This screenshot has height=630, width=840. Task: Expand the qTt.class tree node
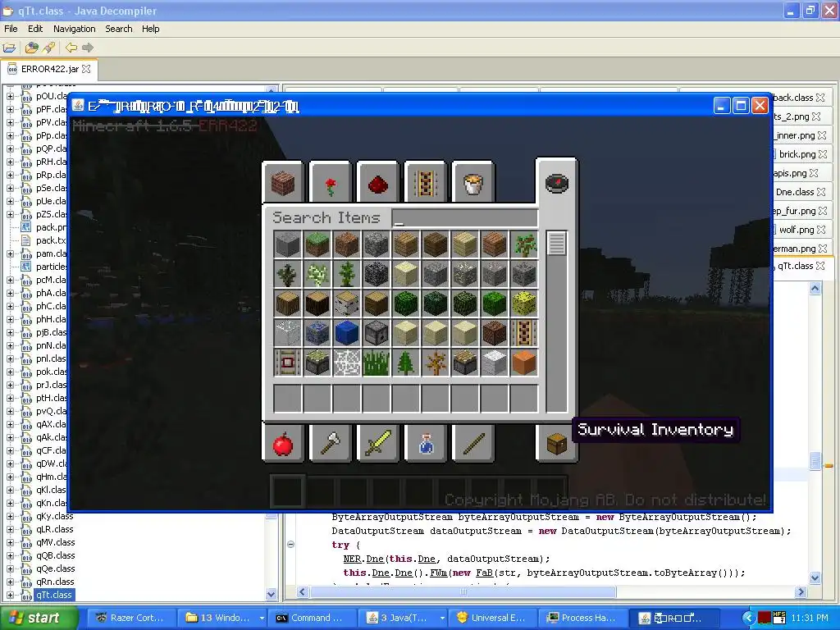[x=10, y=596]
